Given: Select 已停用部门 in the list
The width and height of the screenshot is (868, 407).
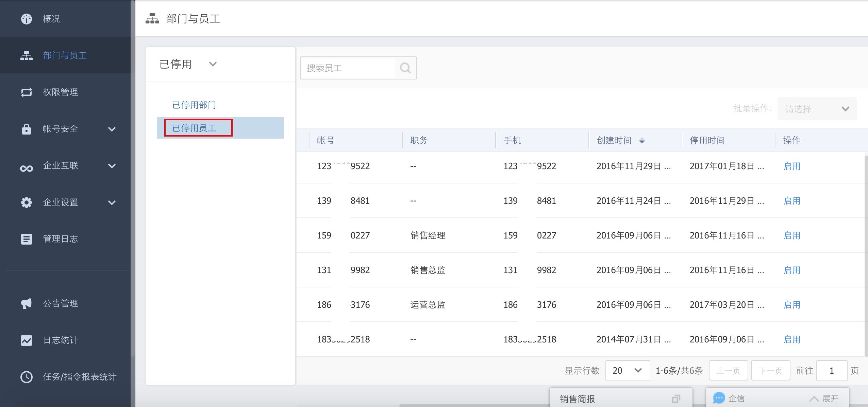Looking at the screenshot, I should tap(194, 105).
